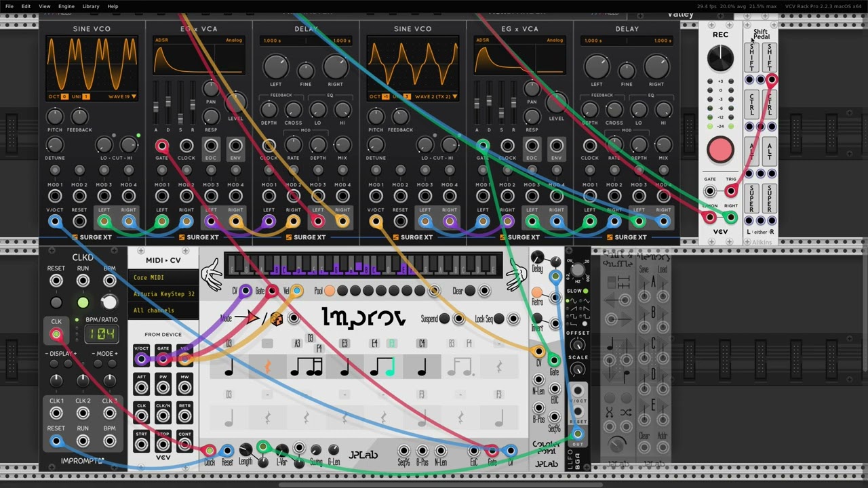Click the big red REC button

720,150
